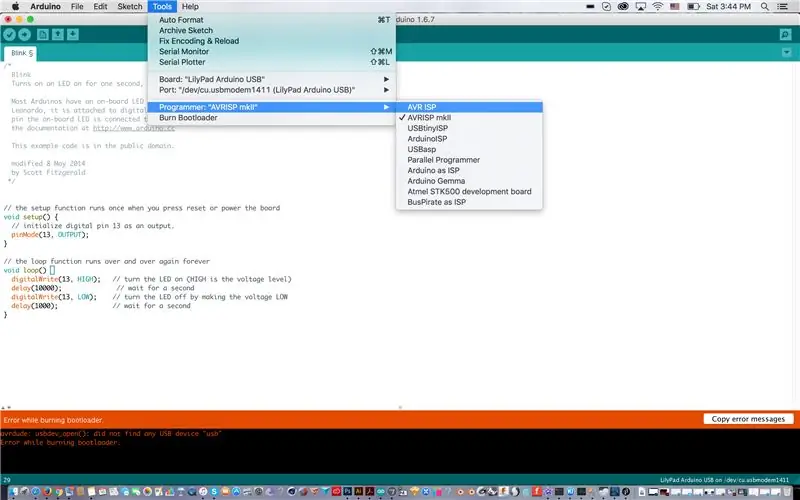The height and width of the screenshot is (500, 800).
Task: Click "Error while burning bootloader." orange status text
Action: (x=53, y=420)
